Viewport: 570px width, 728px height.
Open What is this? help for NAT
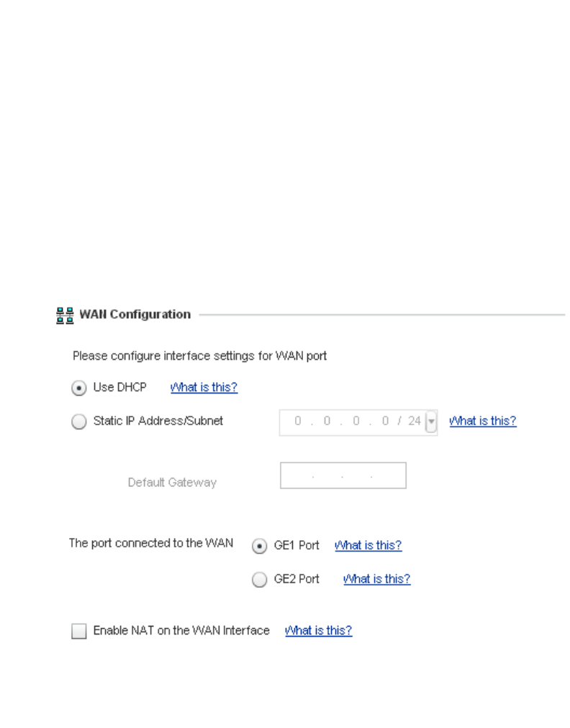318,631
